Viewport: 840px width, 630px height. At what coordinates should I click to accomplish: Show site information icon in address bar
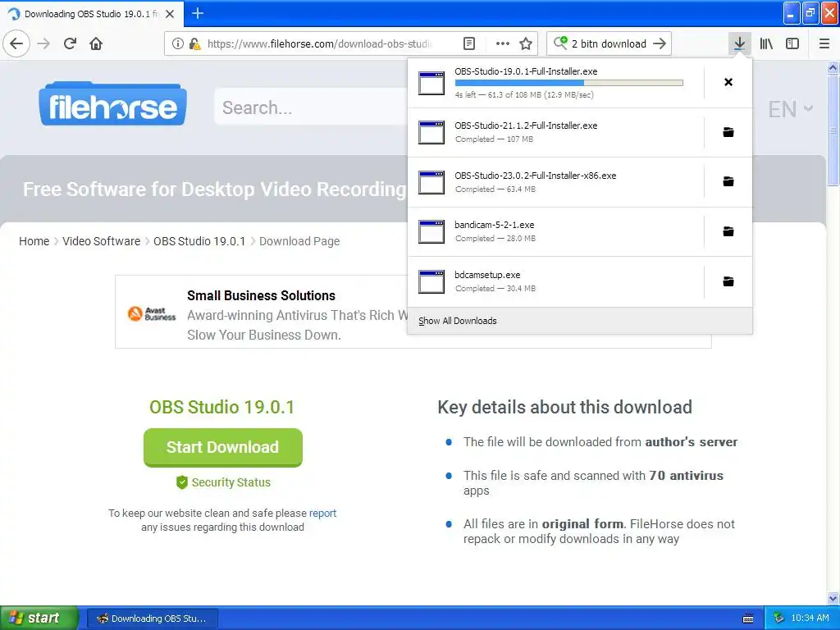(177, 43)
